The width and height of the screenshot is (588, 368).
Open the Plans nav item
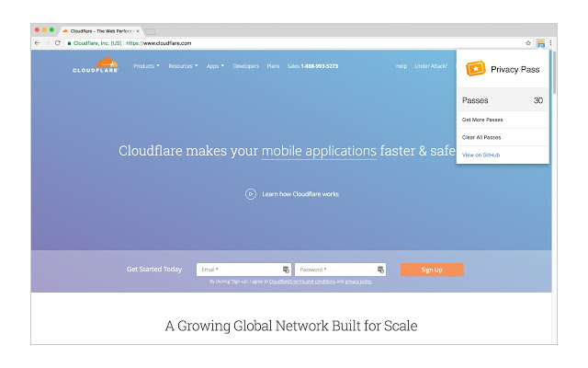[273, 66]
